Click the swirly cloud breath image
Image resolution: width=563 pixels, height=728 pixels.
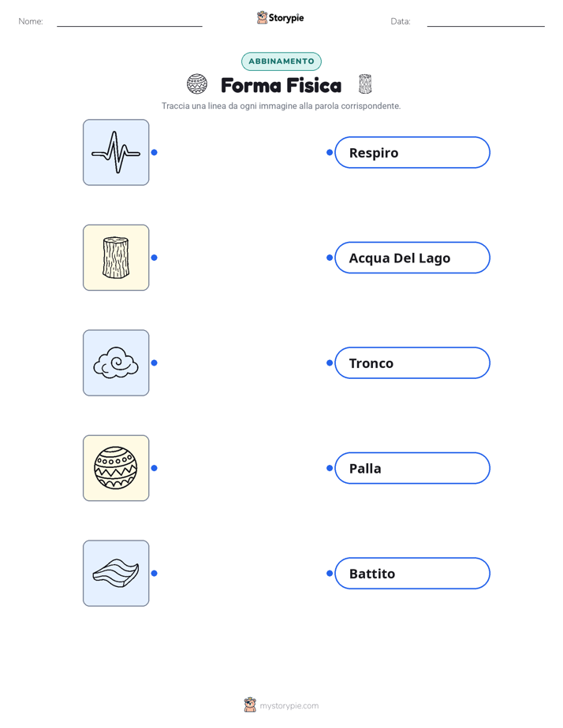click(116, 362)
